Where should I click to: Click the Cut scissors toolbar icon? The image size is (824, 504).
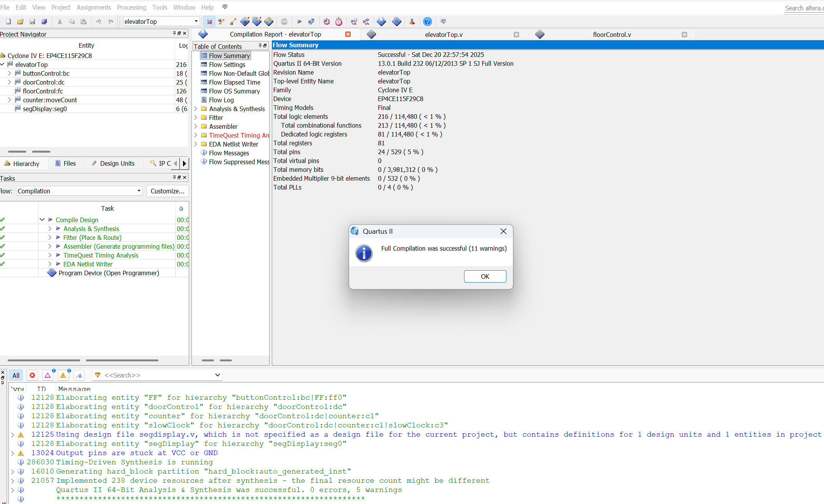point(60,22)
